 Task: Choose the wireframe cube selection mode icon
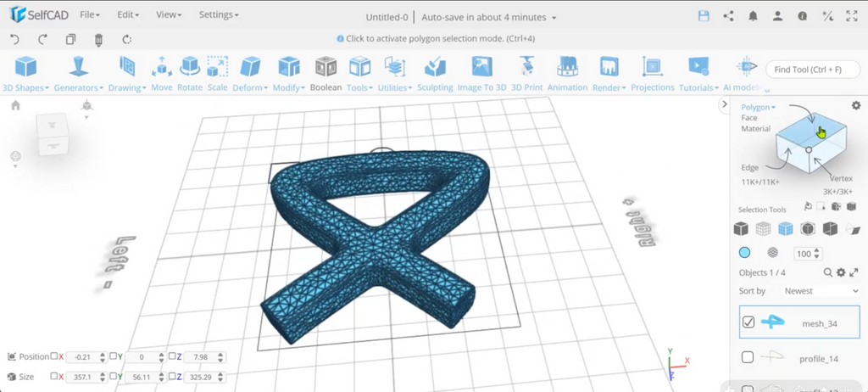(764, 228)
